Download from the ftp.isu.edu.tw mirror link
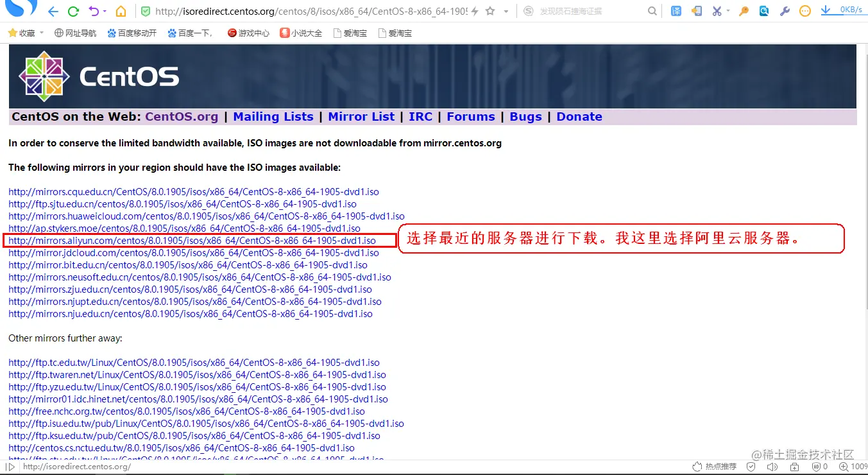The height and width of the screenshot is (475, 868). (x=206, y=424)
